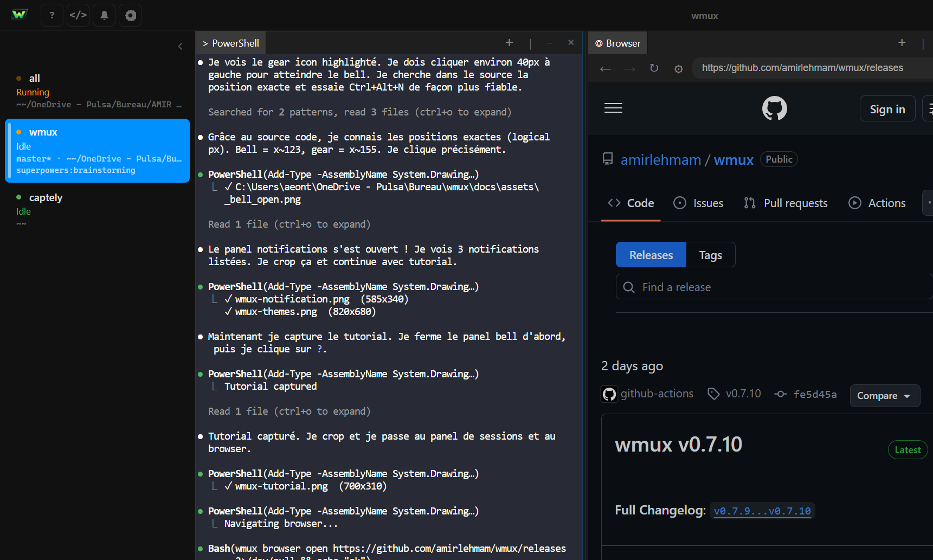Go back in the browser pane
Viewport: 933px width, 560px height.
[x=606, y=69]
